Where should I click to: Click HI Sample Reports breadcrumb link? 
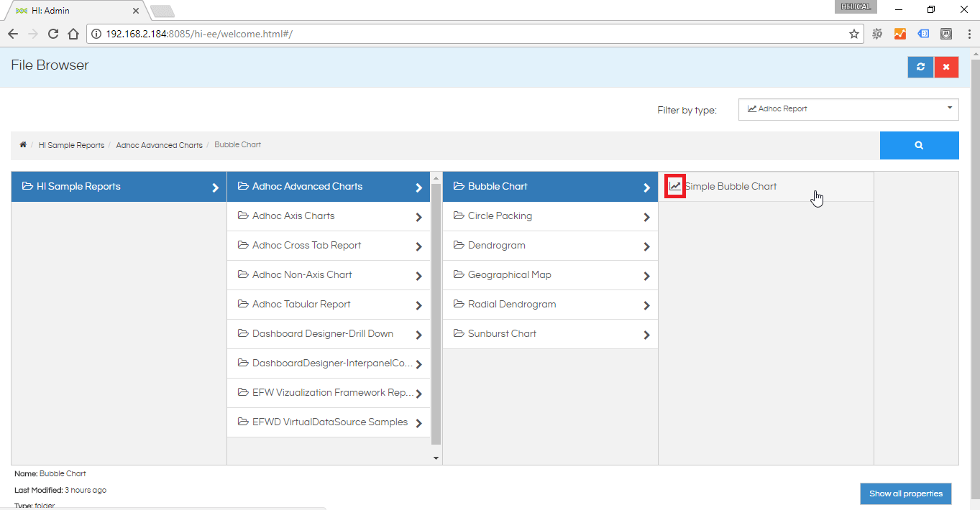pos(71,145)
